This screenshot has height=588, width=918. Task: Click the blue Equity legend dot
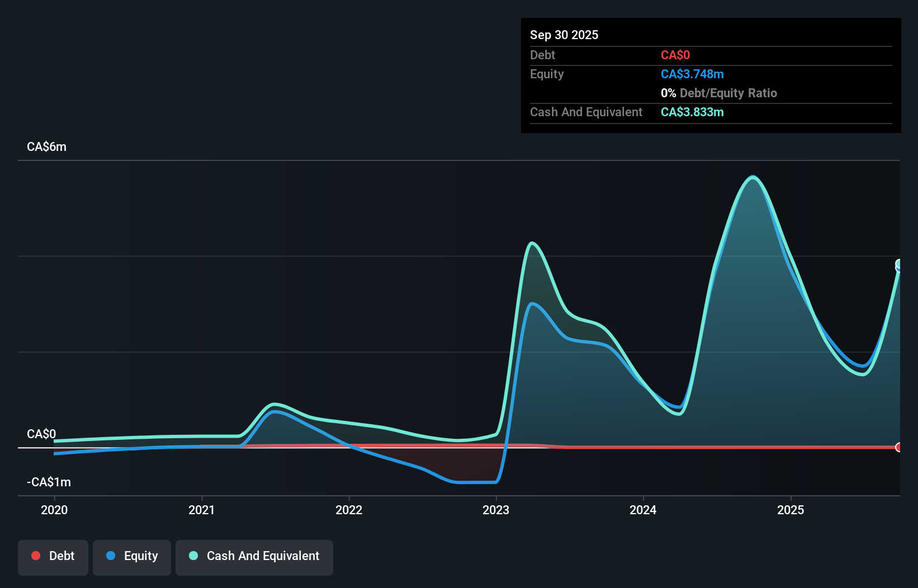(110, 556)
